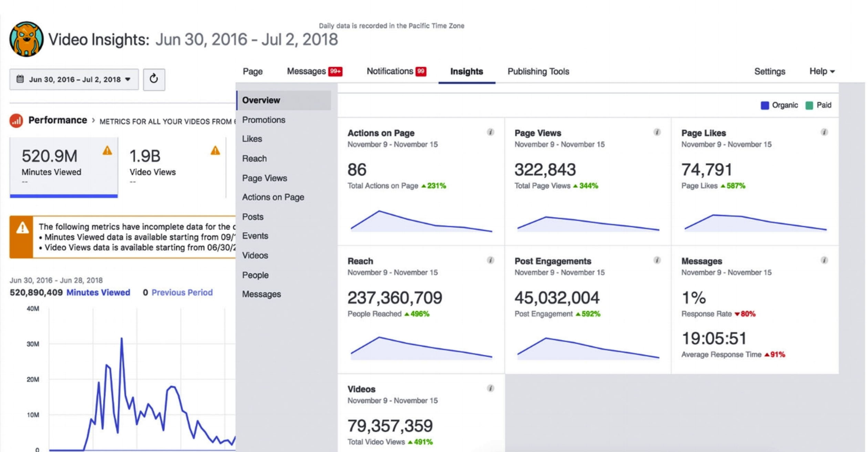Select Likes in Insights sidebar
Viewport: 868px width, 452px height.
coord(252,139)
